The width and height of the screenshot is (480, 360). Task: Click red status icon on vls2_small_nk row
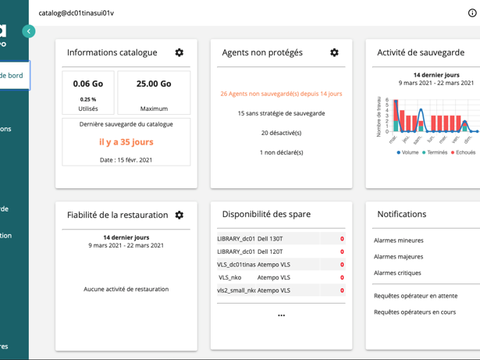pos(342,291)
